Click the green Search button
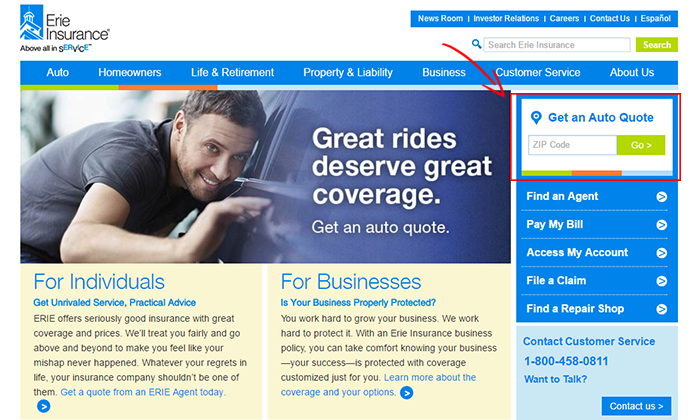 657,45
